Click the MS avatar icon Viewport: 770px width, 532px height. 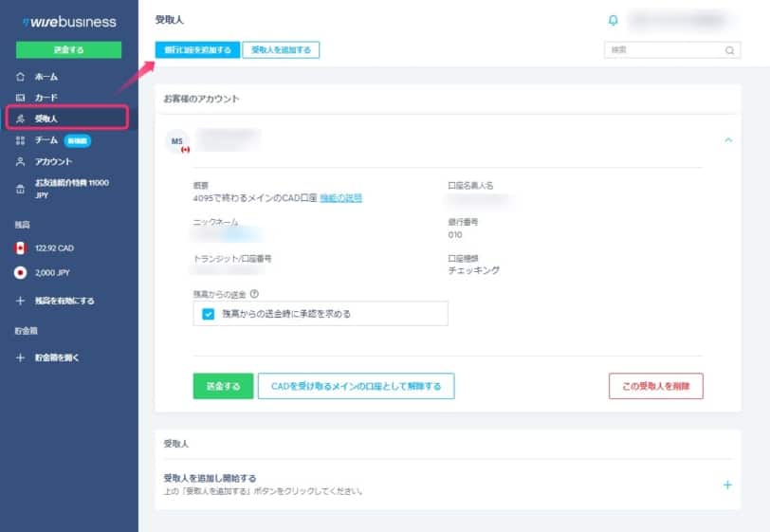pos(176,141)
